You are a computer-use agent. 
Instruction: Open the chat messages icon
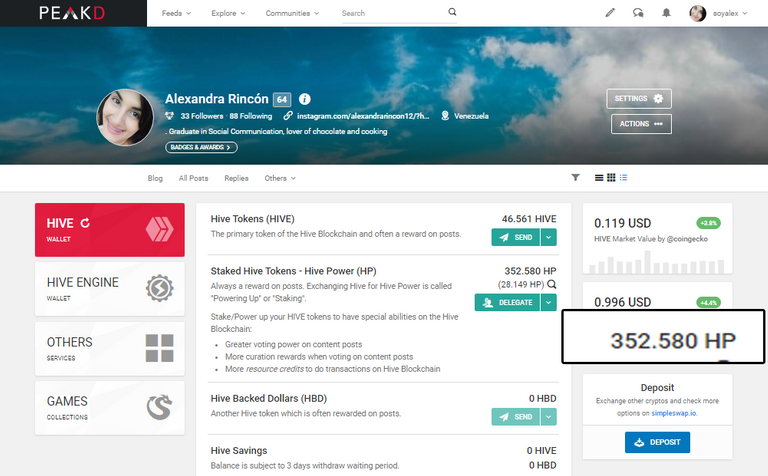coord(638,13)
